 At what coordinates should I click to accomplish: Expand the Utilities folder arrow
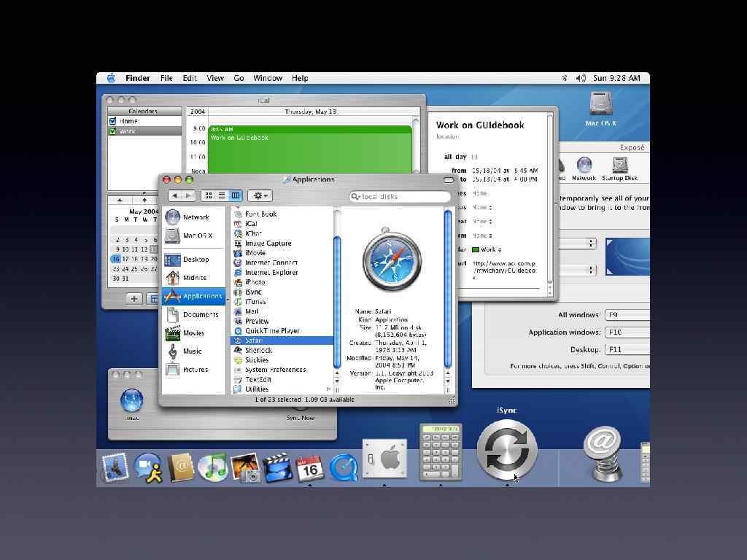tap(328, 389)
